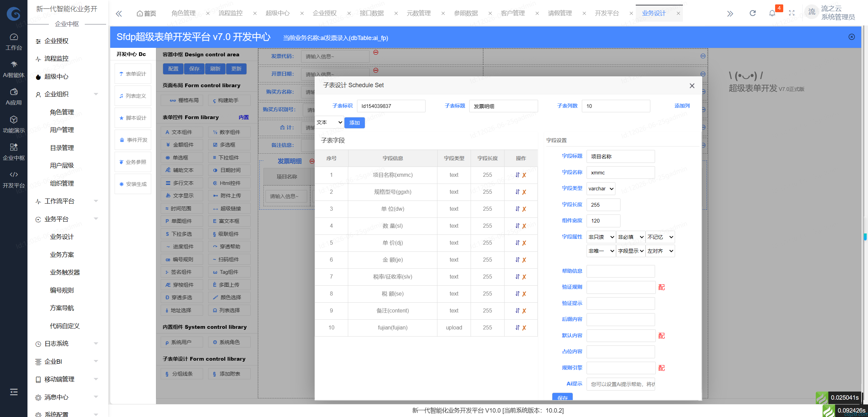This screenshot has width=868, height=417.
Task: Click the red 配 next to 规则引擎
Action: (662, 368)
